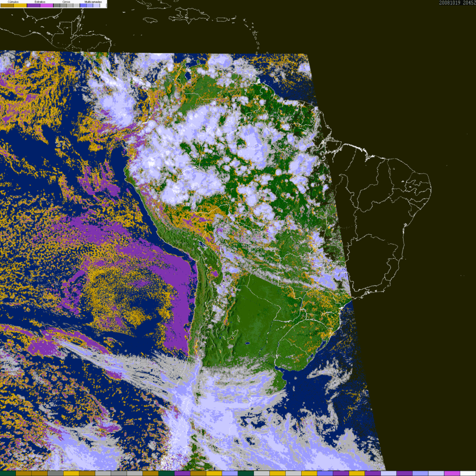Click the 'Cirros' legend label
The height and width of the screenshot is (476, 476).
pyautogui.click(x=66, y=2)
